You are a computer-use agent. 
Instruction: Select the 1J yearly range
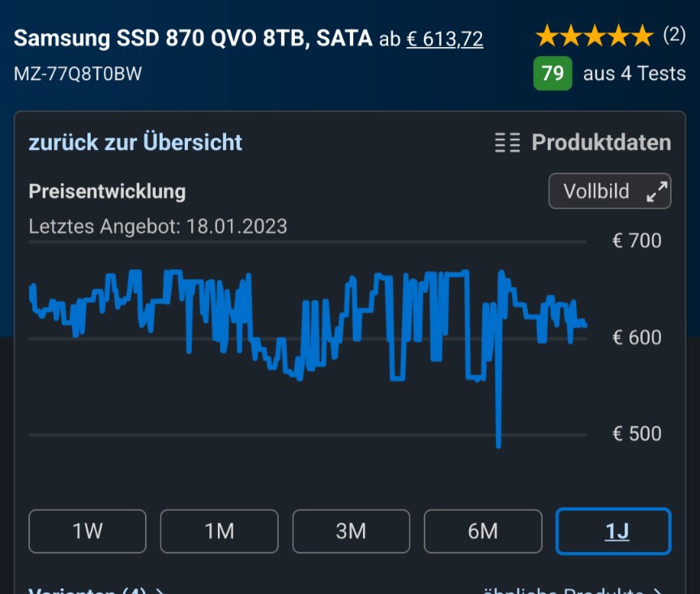[x=613, y=532]
